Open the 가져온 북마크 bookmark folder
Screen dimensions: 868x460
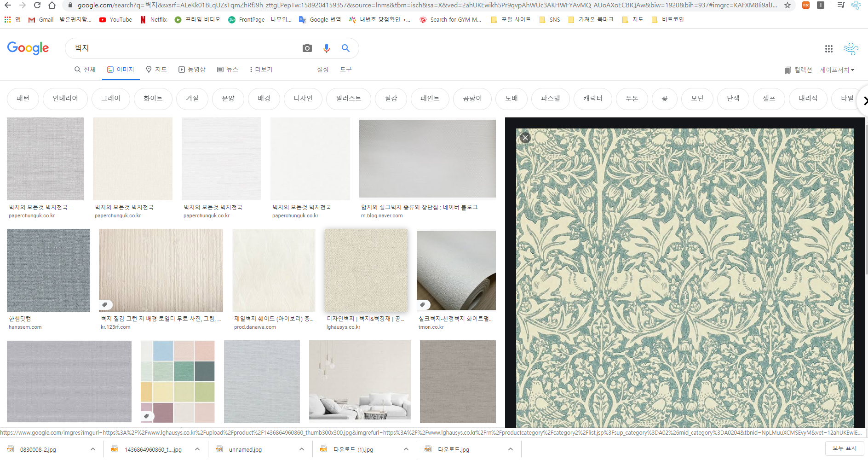(x=591, y=19)
